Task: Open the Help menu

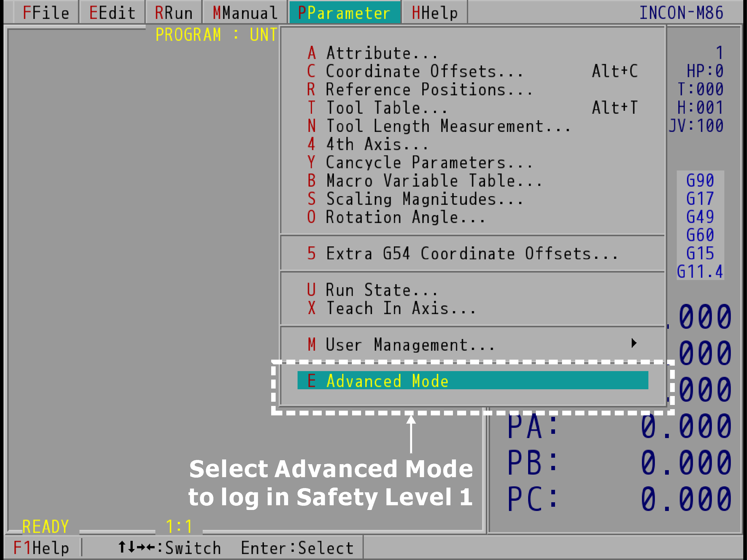Action: [435, 13]
